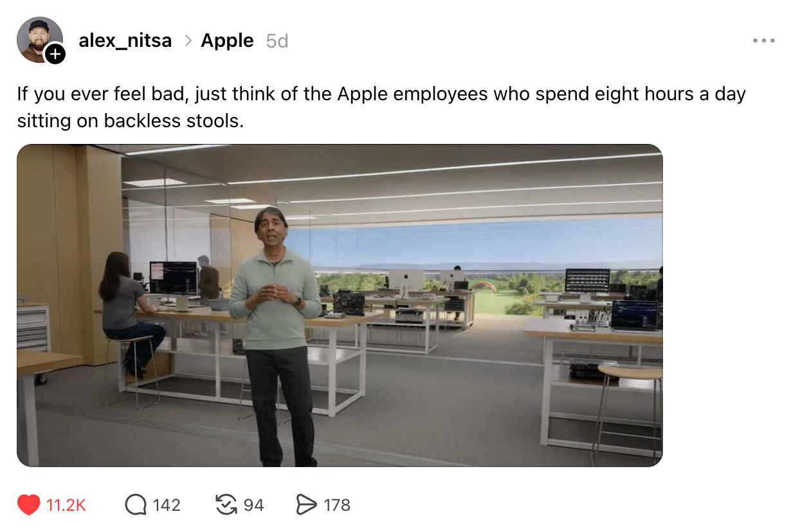The width and height of the screenshot is (791, 532).
Task: Share the post with the paper plane icon
Action: 306,505
